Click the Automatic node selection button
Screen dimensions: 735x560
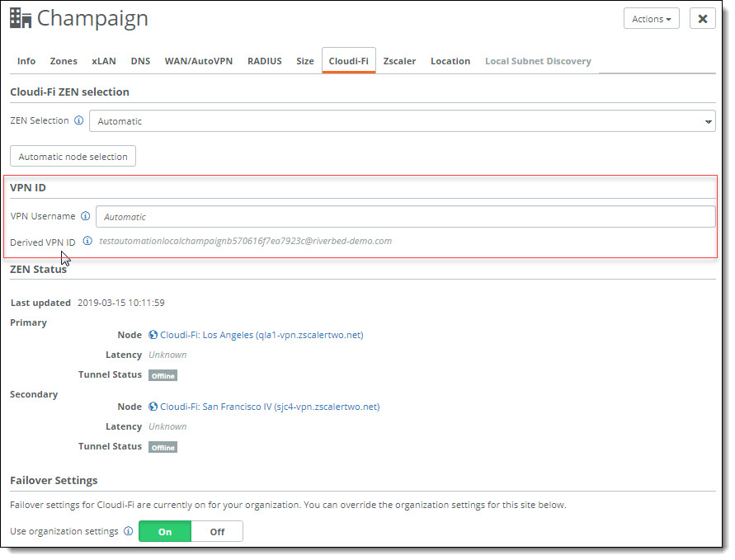coord(73,156)
